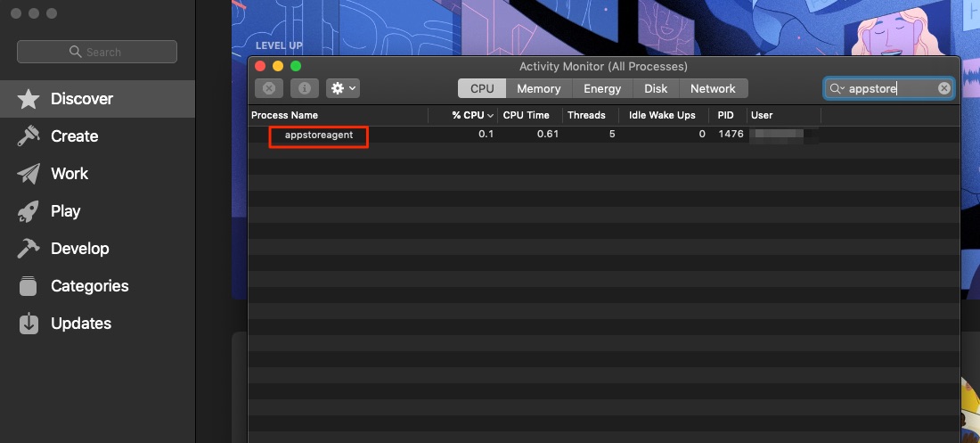
Task: Click the Develop hammer icon
Action: [x=29, y=249]
